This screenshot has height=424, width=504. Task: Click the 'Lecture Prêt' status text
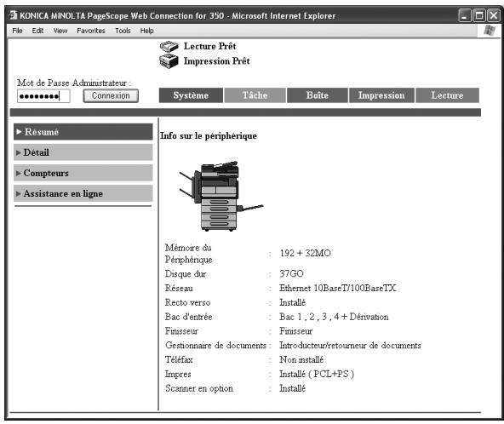click(x=210, y=46)
